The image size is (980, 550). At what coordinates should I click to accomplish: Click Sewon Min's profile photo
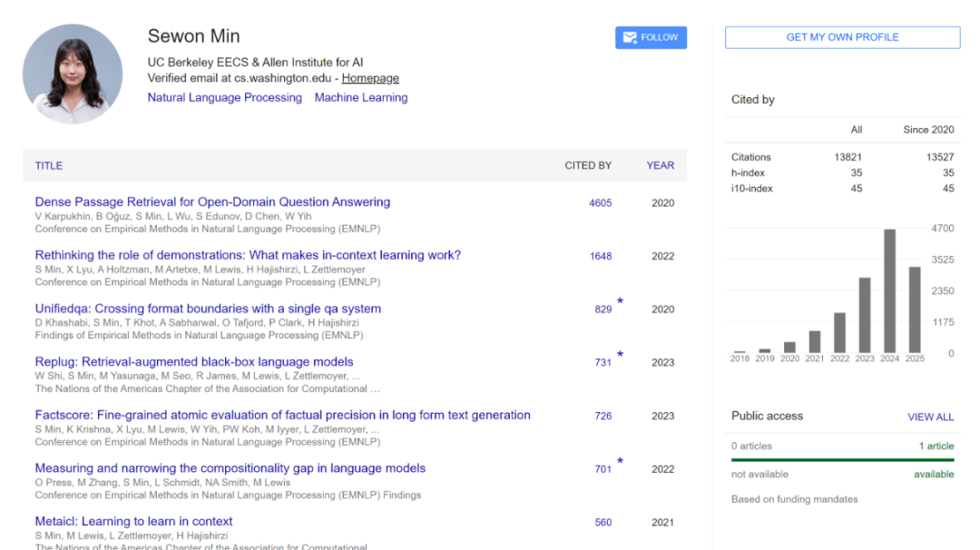pyautogui.click(x=73, y=74)
